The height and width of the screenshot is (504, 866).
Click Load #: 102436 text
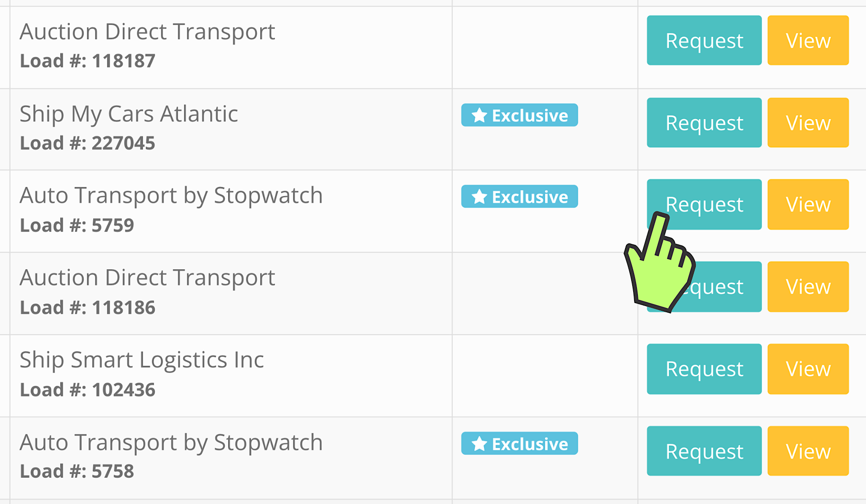pyautogui.click(x=88, y=390)
